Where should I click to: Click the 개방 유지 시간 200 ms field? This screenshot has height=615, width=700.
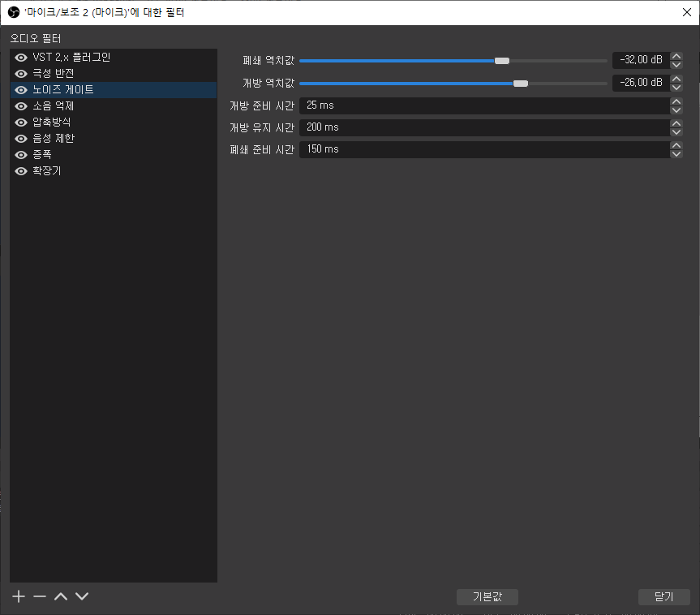tap(485, 127)
